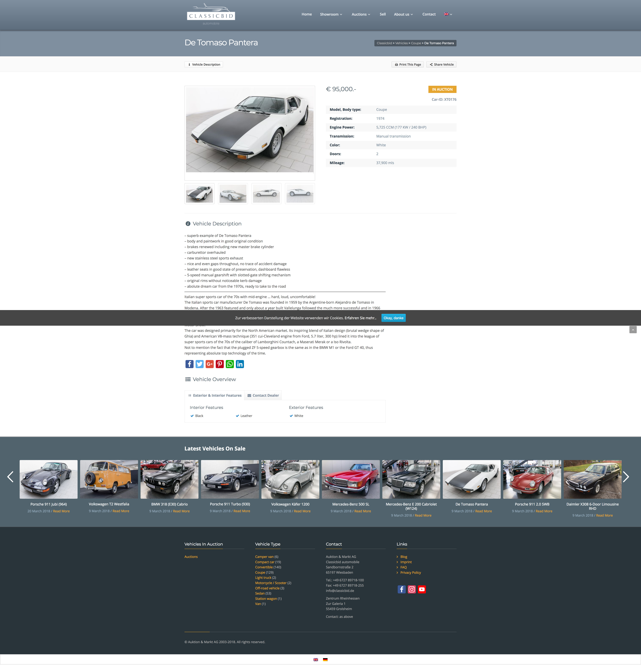Select the third Pantera thumbnail

[266, 194]
